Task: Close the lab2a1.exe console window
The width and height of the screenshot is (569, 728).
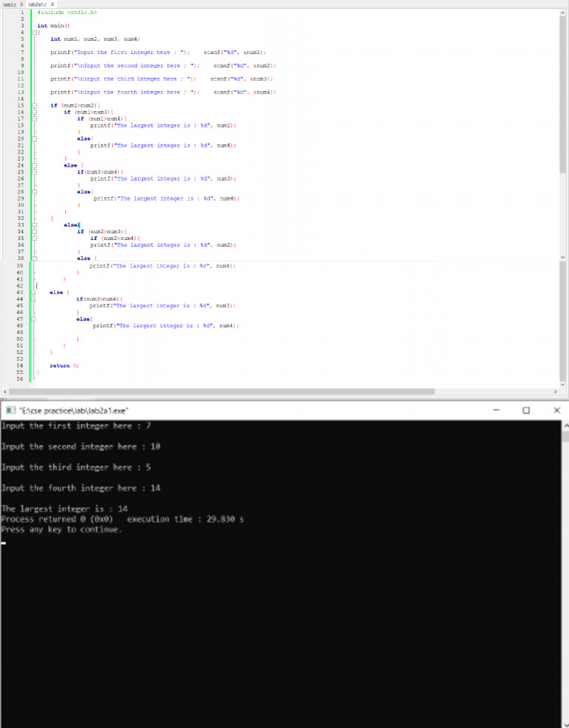Action: [556, 410]
